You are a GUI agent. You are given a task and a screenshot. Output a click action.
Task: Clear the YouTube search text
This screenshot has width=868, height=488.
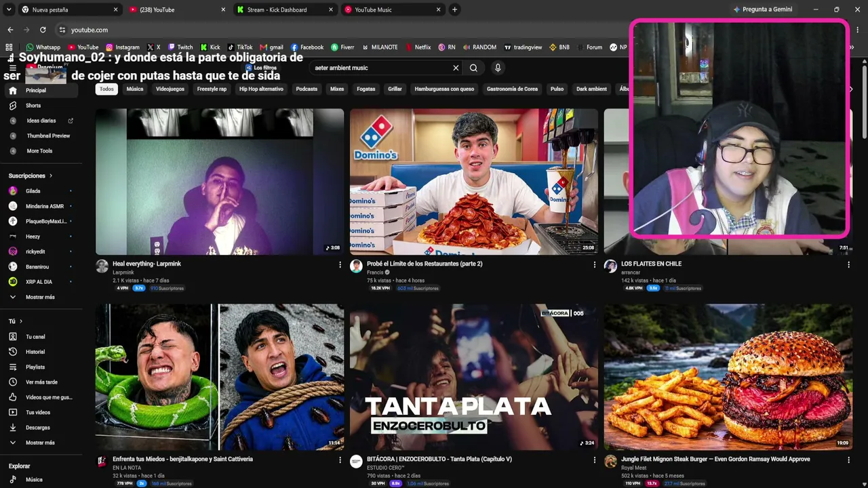click(x=456, y=68)
